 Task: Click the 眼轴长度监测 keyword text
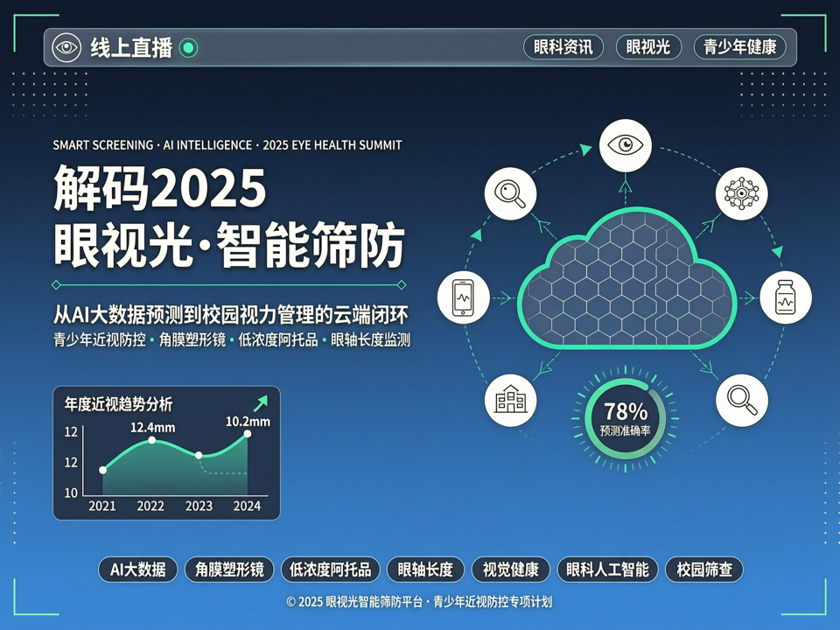click(x=371, y=340)
